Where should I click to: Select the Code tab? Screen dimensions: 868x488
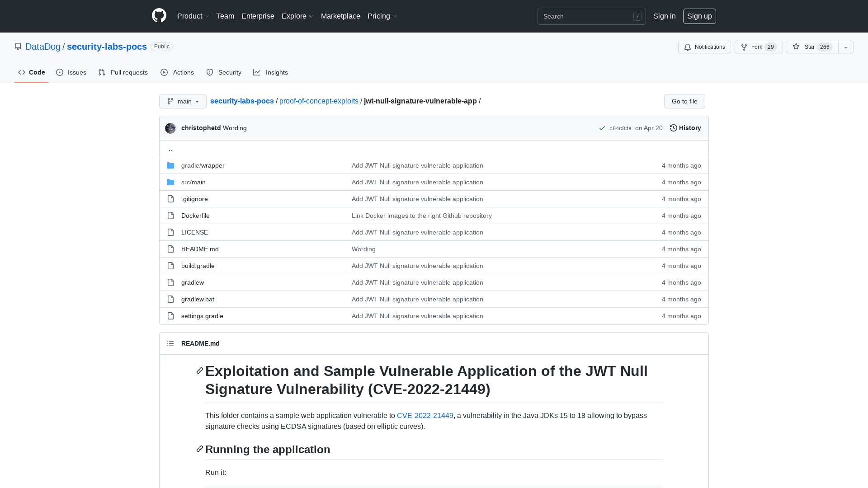(x=32, y=72)
